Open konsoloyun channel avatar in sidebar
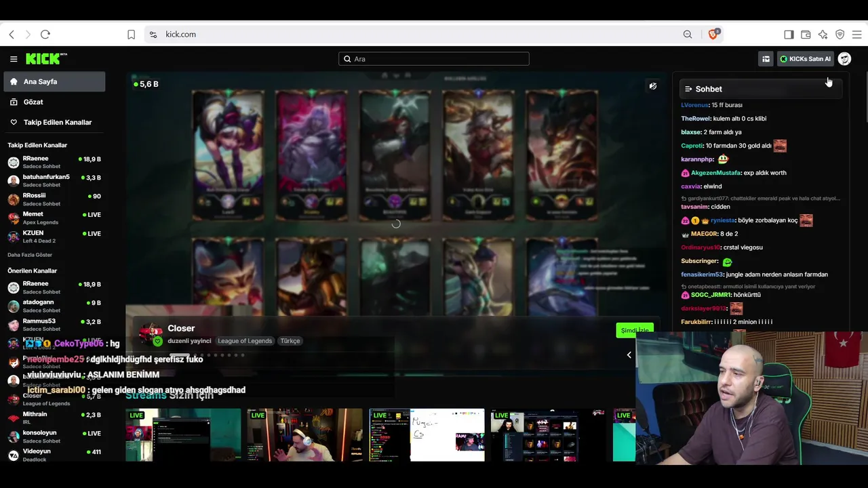 click(14, 436)
